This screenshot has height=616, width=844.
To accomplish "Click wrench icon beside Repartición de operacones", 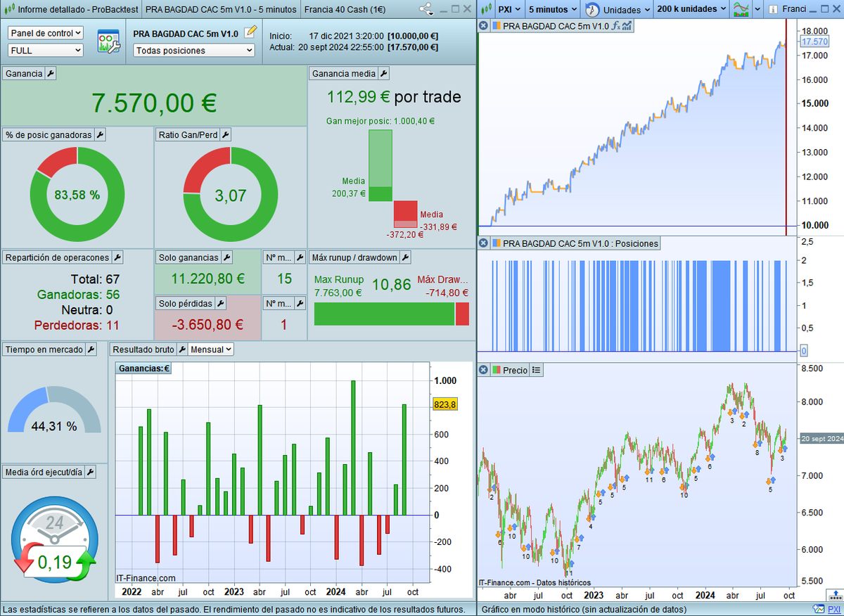I will 117,257.
